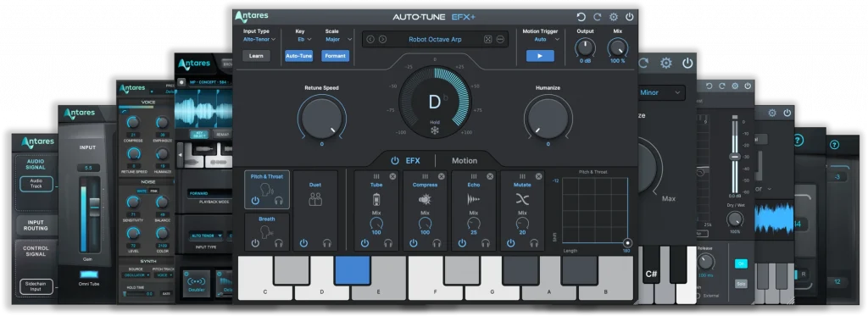Click Input Routing in the leftmost Antares window

pyautogui.click(x=36, y=225)
